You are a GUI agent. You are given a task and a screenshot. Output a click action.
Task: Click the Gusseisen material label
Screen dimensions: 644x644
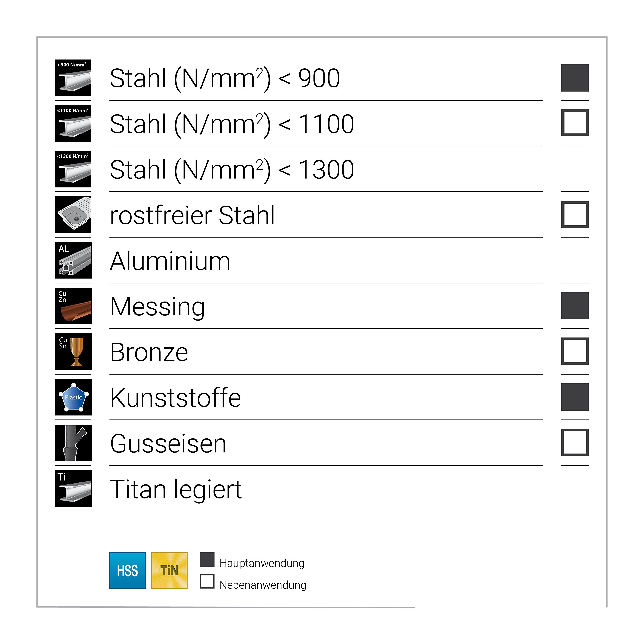[168, 444]
